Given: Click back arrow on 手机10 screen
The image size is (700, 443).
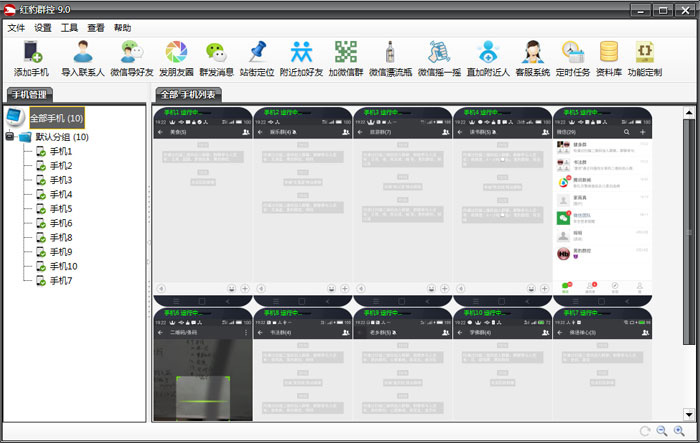Looking at the screenshot, I should coord(460,333).
